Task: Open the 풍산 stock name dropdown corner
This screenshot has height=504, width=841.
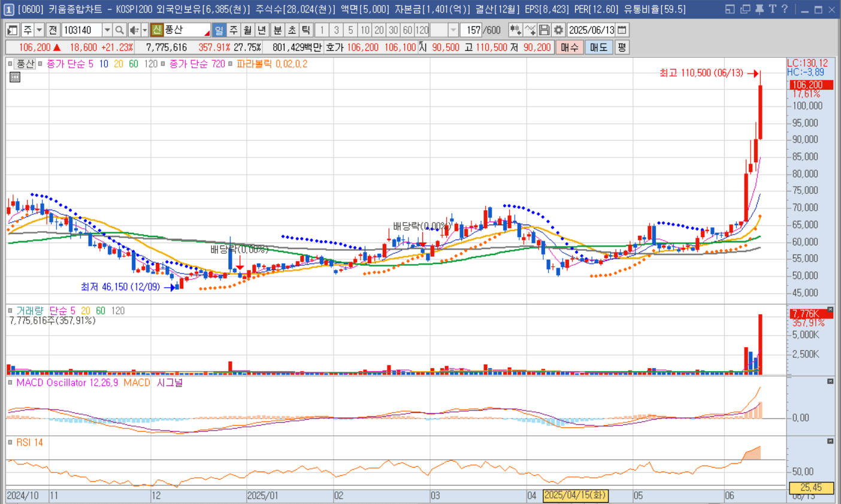Action: pos(207,33)
